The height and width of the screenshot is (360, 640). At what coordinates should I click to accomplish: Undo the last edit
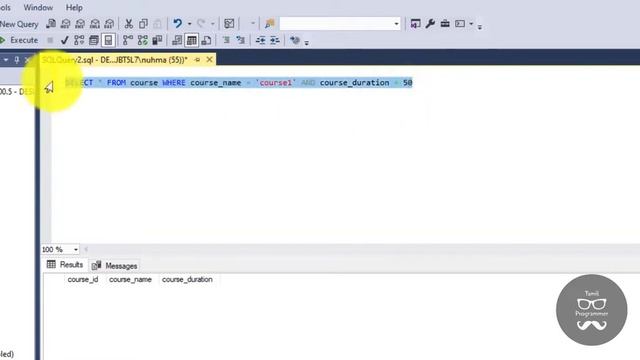point(177,23)
